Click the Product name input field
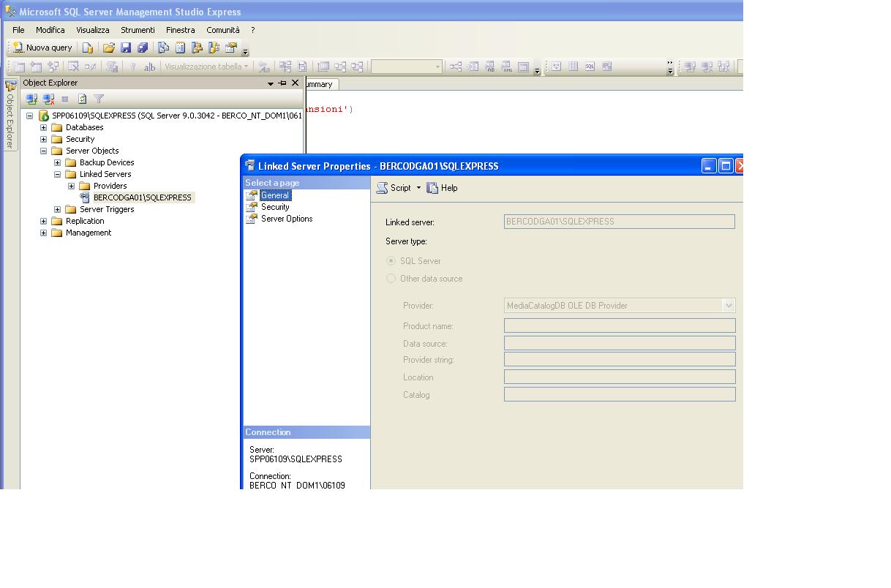The width and height of the screenshot is (891, 588). point(620,325)
